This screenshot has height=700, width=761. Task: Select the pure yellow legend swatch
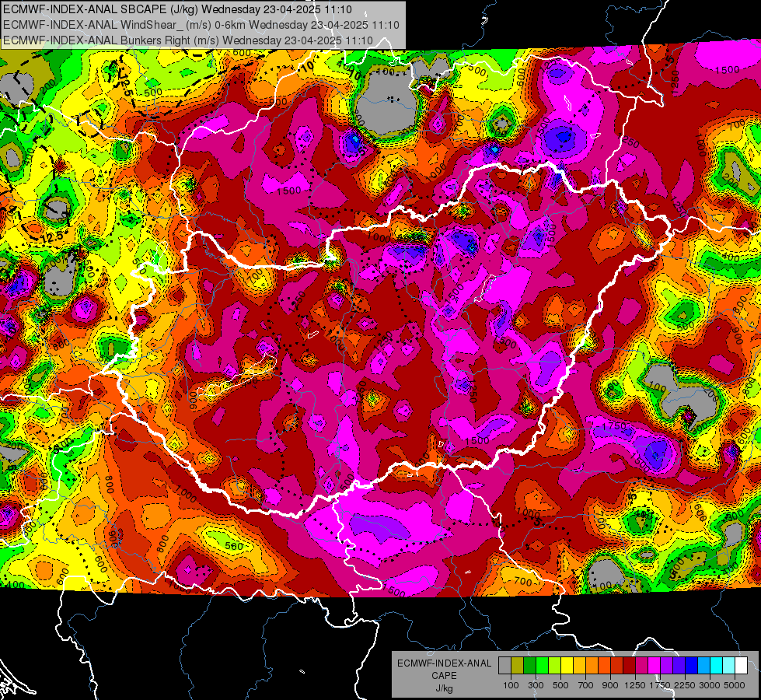click(x=567, y=666)
